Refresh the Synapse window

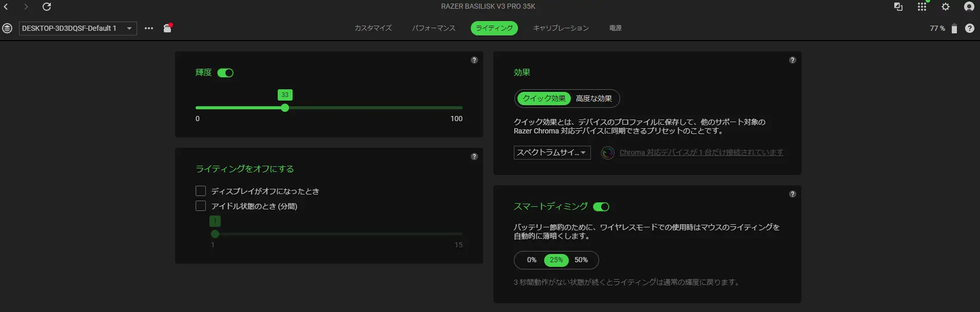[47, 7]
